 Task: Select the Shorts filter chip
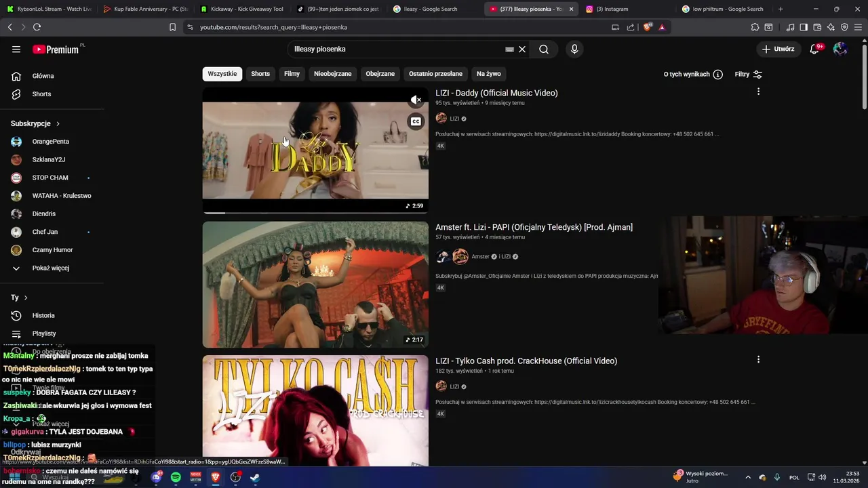[260, 74]
